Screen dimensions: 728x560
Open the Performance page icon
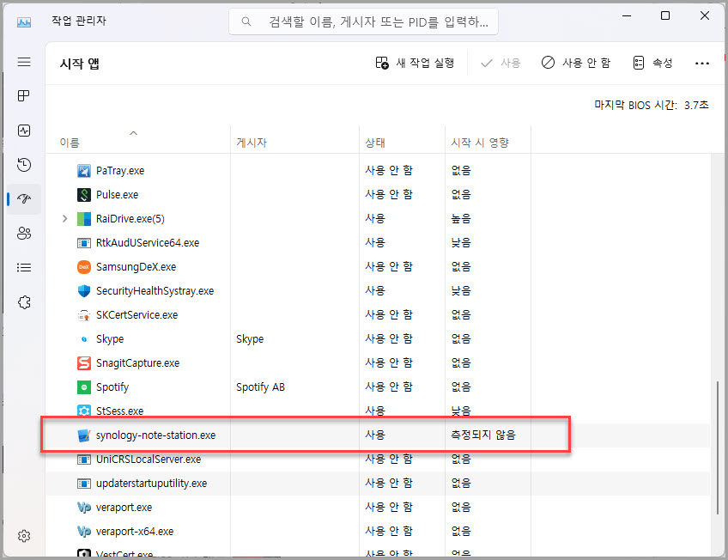tap(24, 131)
